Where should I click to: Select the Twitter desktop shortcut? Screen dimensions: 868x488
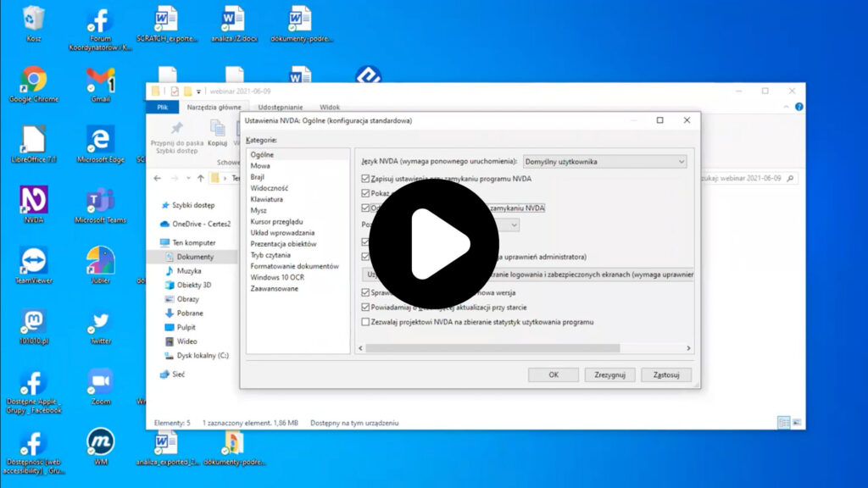[101, 326]
